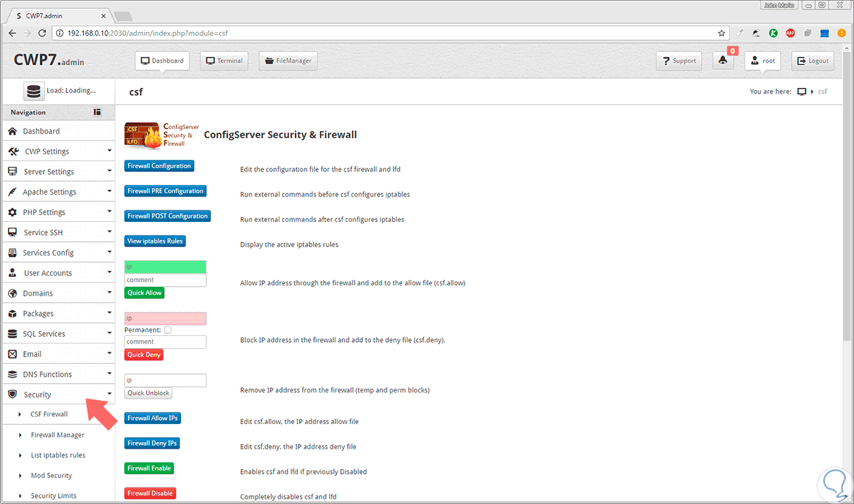This screenshot has height=504, width=854.
Task: Open List iptables rules submenu item
Action: (x=58, y=455)
